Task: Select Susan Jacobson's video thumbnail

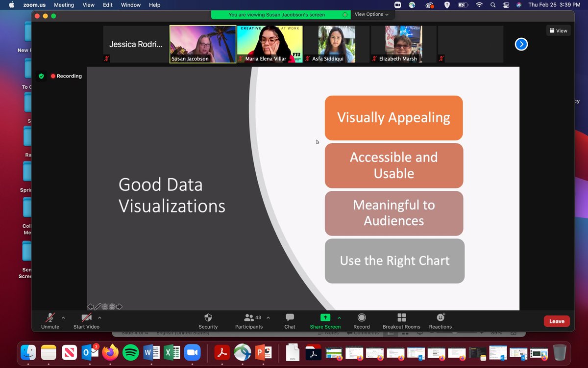Action: 203,44
